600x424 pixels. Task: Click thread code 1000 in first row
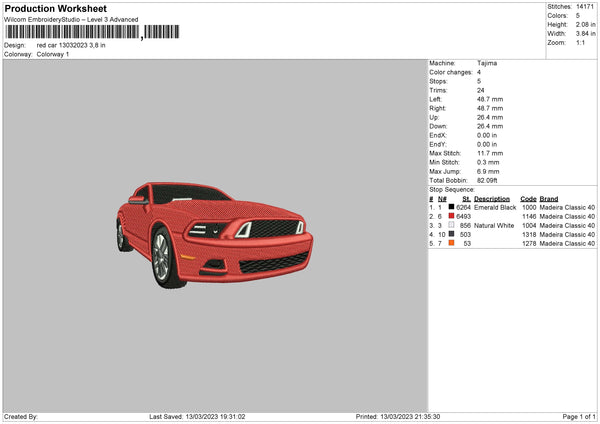click(x=529, y=207)
